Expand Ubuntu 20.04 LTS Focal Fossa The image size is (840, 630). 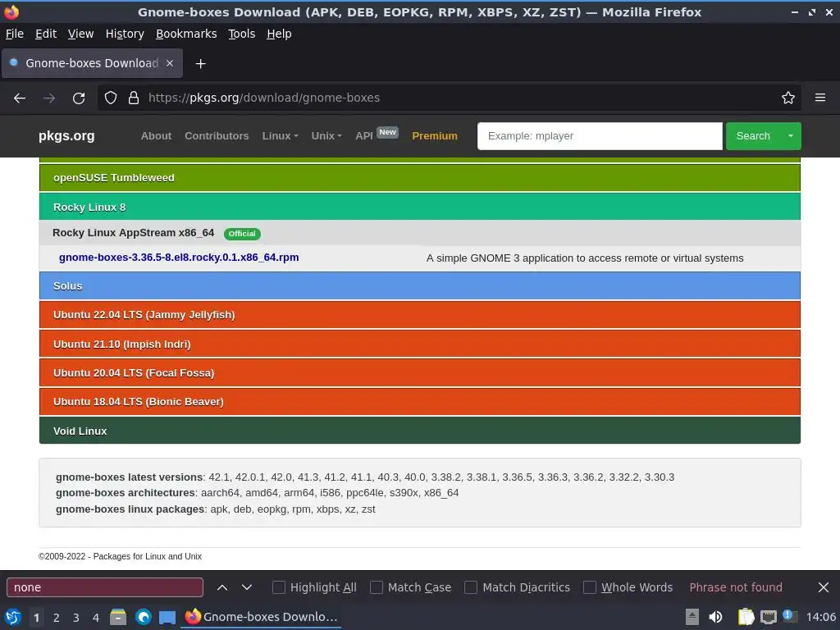[420, 373]
